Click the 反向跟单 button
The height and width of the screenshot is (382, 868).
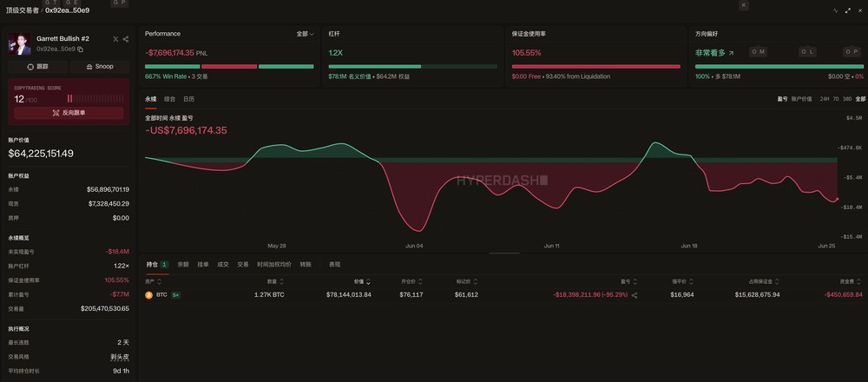[69, 112]
